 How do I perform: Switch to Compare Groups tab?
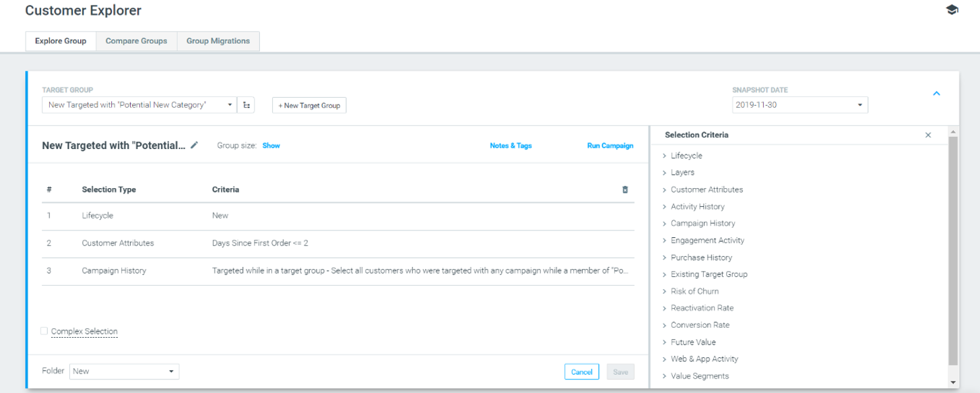pos(136,41)
